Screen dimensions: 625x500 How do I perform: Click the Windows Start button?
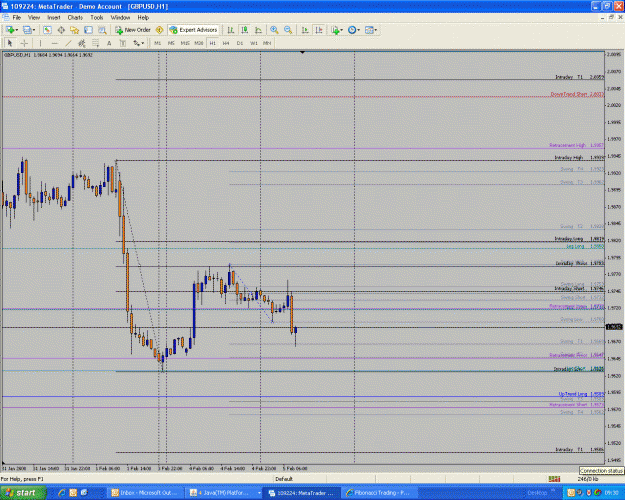[23, 493]
